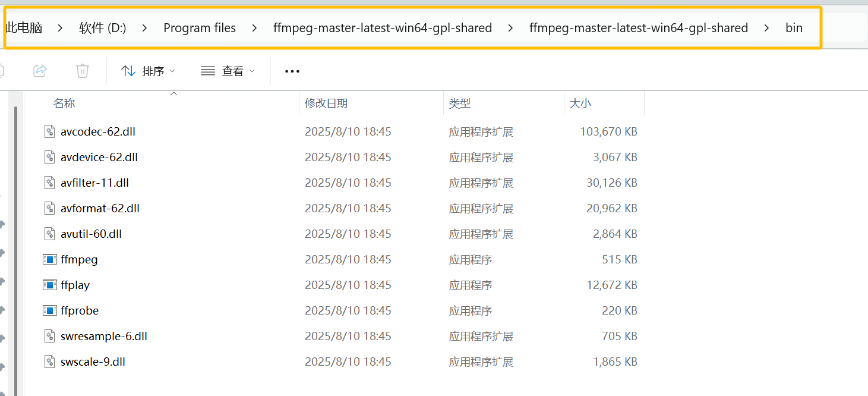Expand chevron just before bin breadcrumb
Image resolution: width=868 pixels, height=396 pixels.
[x=767, y=28]
